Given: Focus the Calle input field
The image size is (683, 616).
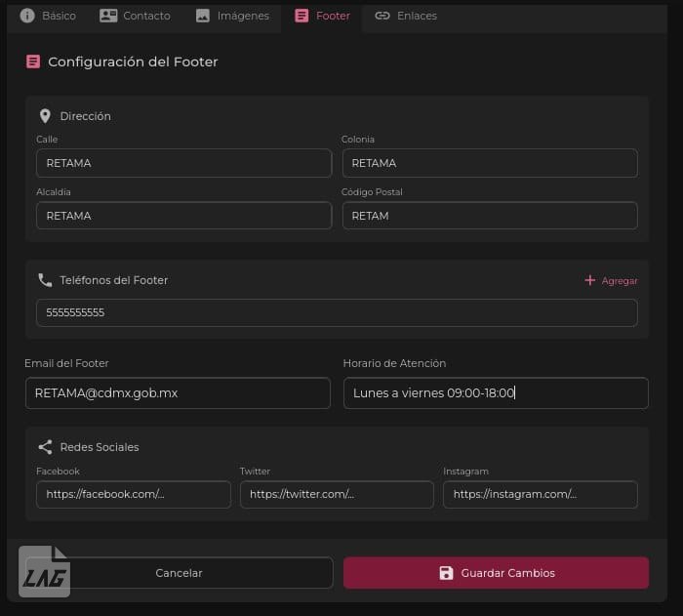Looking at the screenshot, I should point(183,163).
